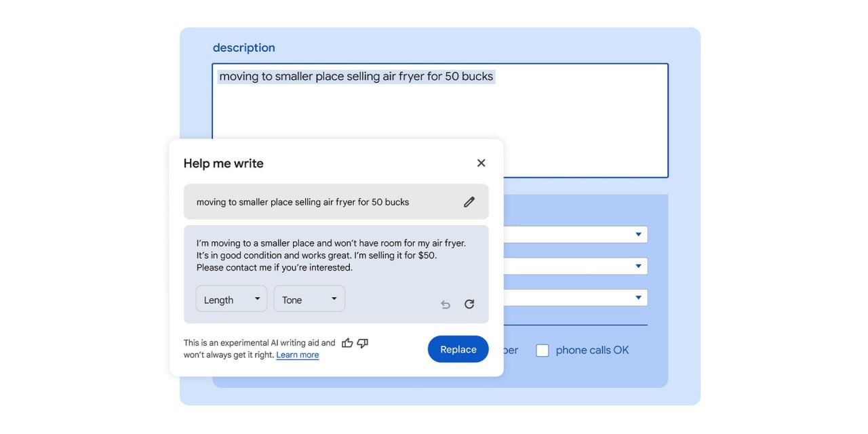Click the pencil icon to edit prompt
The height and width of the screenshot is (434, 868).
[x=469, y=202]
